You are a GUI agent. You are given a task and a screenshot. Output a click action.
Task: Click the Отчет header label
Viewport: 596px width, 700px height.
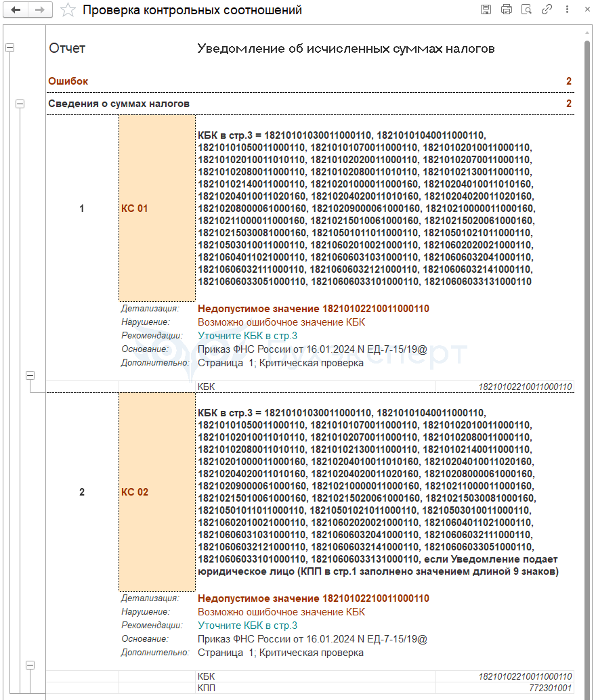coord(67,48)
